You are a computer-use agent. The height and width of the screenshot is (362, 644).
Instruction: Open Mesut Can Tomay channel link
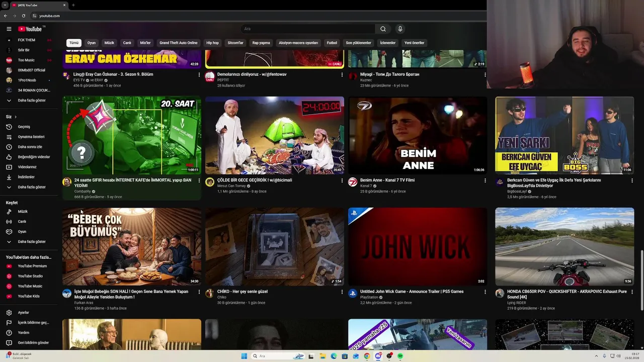coord(231,186)
